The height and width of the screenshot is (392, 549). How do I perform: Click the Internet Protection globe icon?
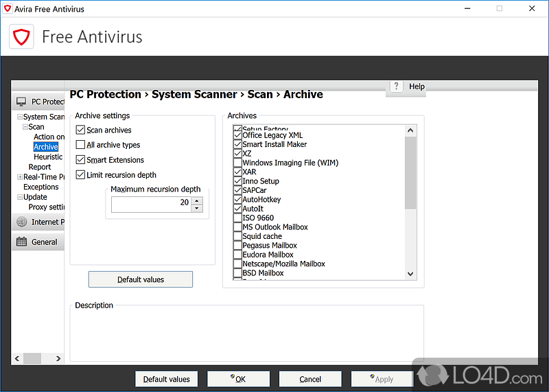pos(21,222)
